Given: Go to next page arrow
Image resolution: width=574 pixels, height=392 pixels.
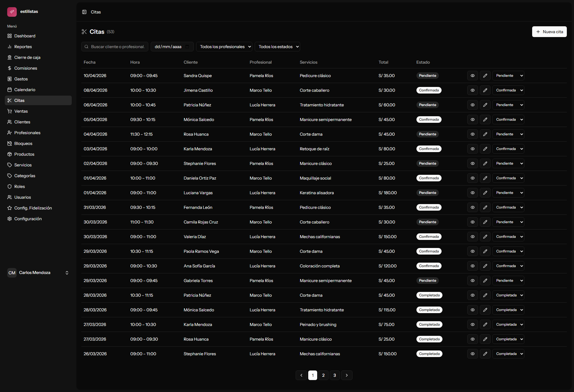Looking at the screenshot, I should (346, 375).
